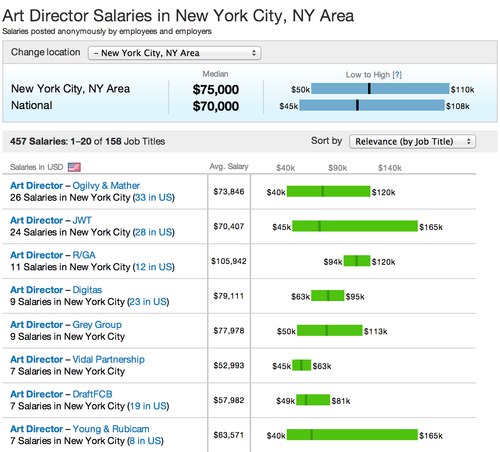The height and width of the screenshot is (452, 500).
Task: Click the '12 in US' link for R/GA
Action: pyautogui.click(x=154, y=267)
